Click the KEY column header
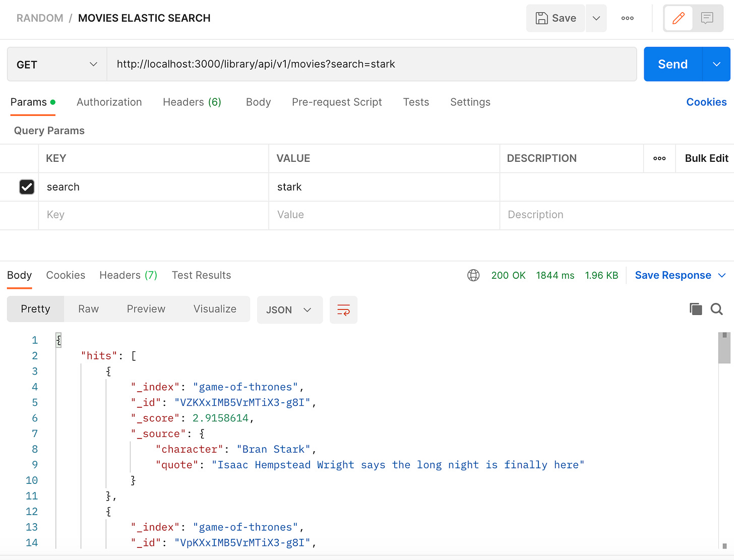 pyautogui.click(x=56, y=158)
